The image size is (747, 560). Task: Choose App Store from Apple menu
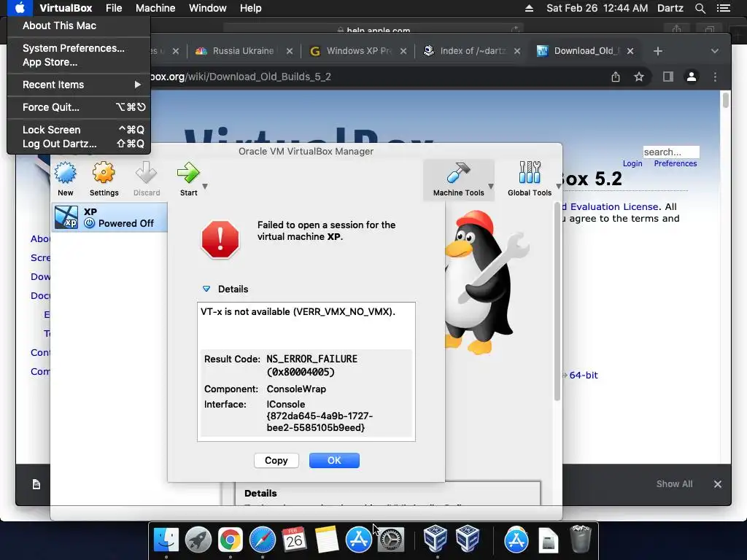(79, 62)
